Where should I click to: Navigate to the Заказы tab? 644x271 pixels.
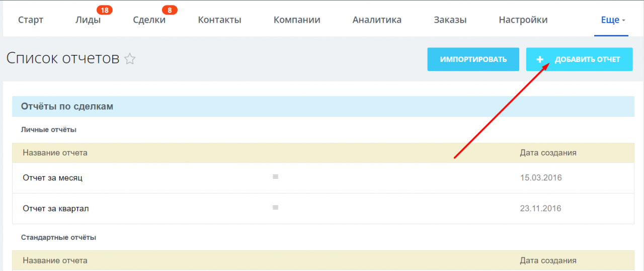450,20
